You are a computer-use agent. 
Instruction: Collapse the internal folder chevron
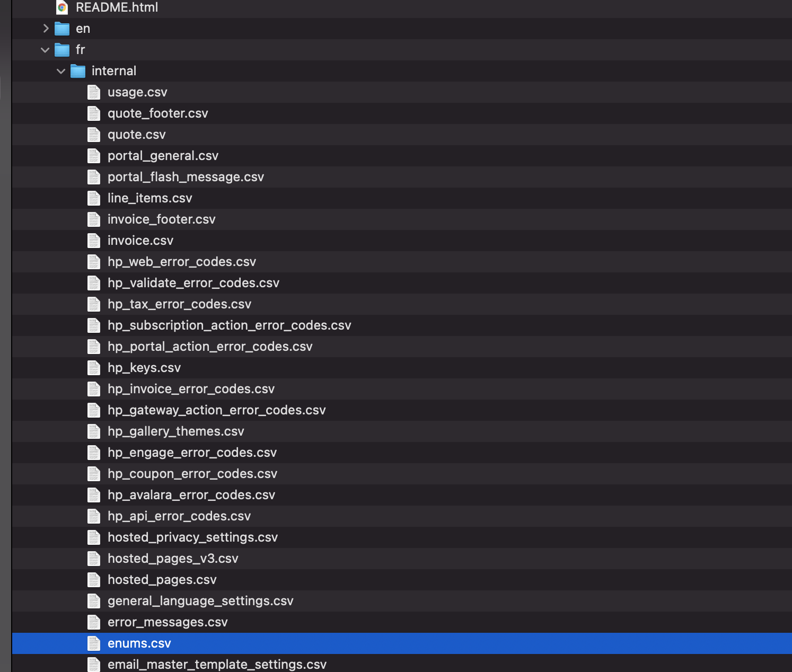click(61, 71)
